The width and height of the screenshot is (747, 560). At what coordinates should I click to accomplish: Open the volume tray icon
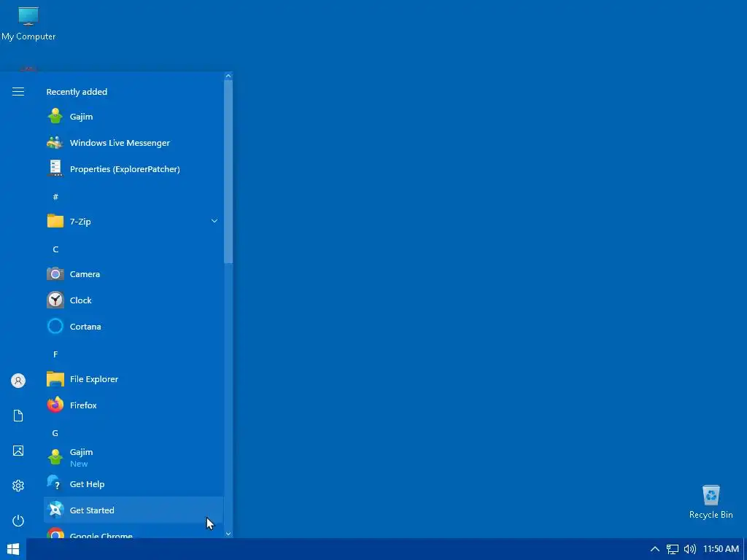tap(689, 549)
